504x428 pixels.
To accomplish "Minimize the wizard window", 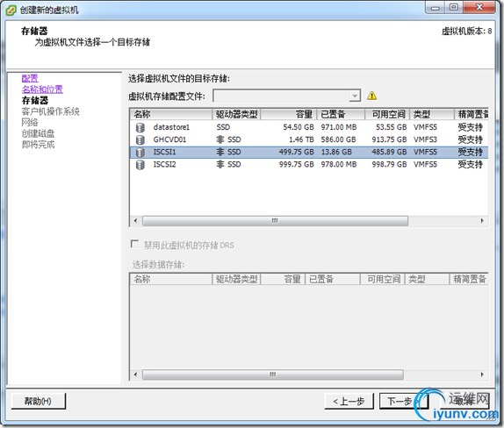I will click(436, 7).
